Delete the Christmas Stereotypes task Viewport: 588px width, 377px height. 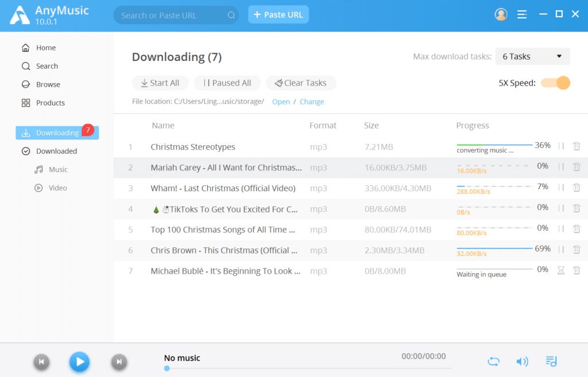pyautogui.click(x=577, y=146)
